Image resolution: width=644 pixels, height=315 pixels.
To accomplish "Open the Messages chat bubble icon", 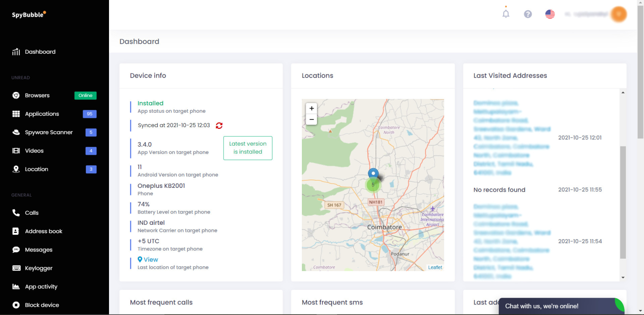I will pos(16,250).
